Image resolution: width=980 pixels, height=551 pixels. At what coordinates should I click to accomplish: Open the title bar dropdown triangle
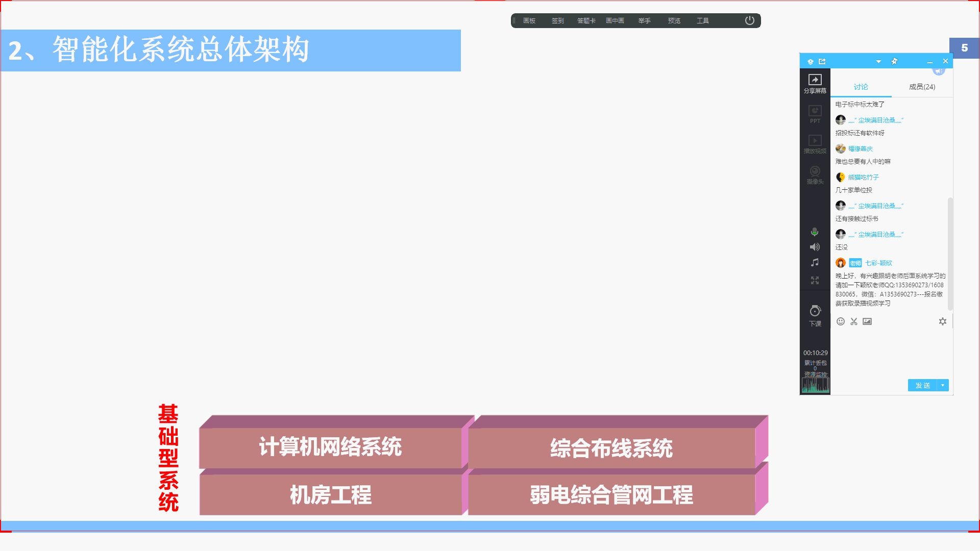tap(878, 62)
